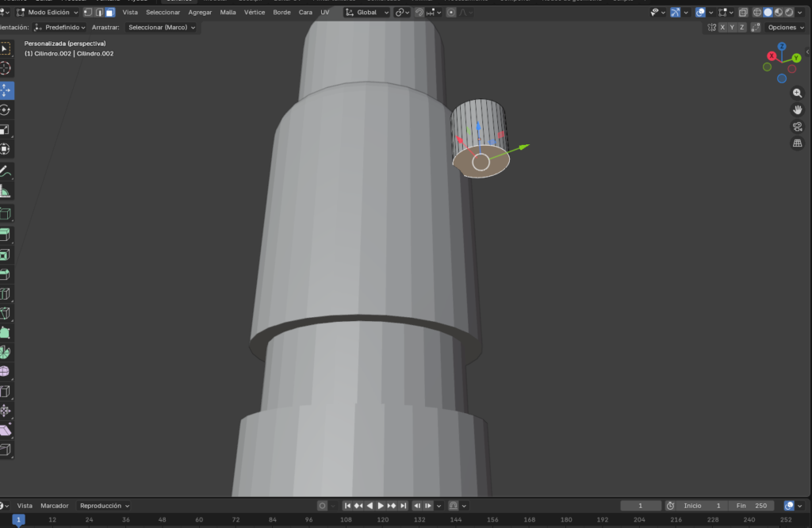Switch to solid shading
This screenshot has height=528, width=812.
click(768, 13)
